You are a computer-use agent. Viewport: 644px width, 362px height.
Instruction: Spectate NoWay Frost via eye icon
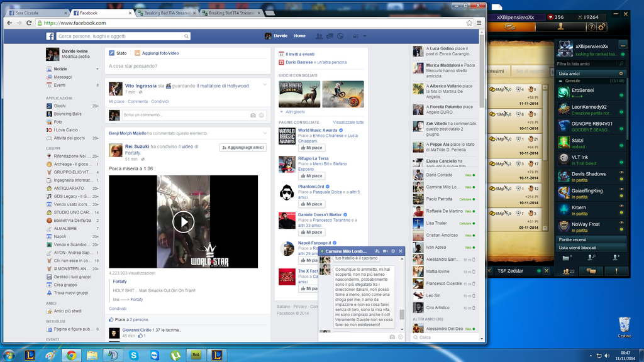(621, 223)
